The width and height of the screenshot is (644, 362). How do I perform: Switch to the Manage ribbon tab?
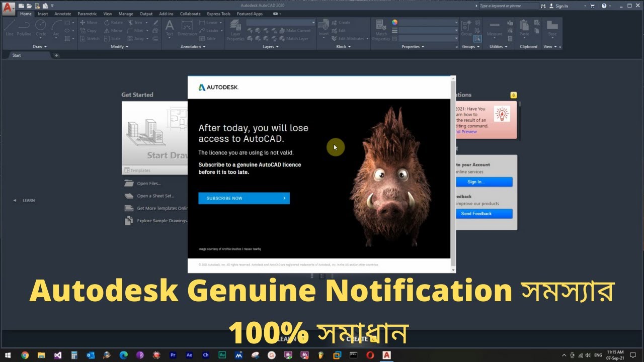coord(126,14)
